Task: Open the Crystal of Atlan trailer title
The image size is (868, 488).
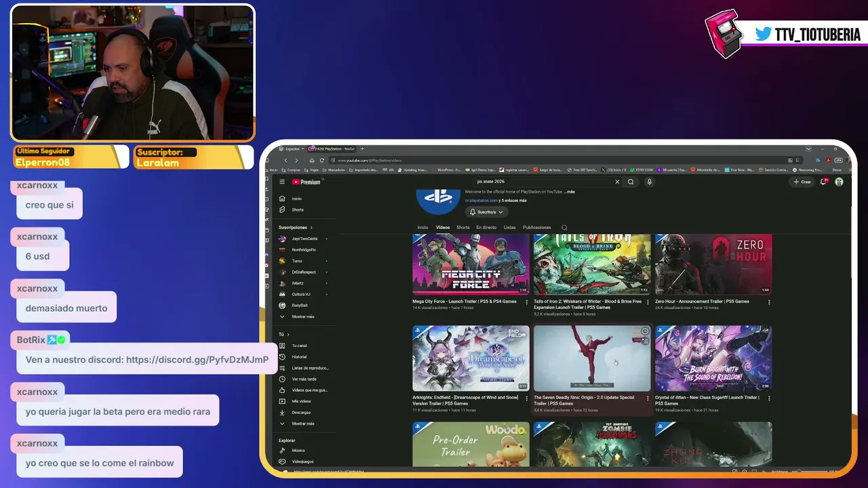Action: [x=707, y=401]
